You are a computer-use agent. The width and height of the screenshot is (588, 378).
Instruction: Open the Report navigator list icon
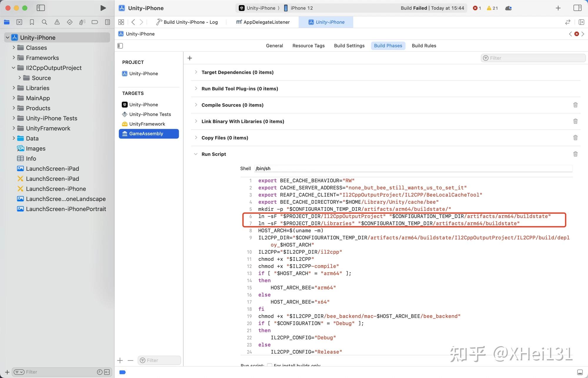point(107,22)
